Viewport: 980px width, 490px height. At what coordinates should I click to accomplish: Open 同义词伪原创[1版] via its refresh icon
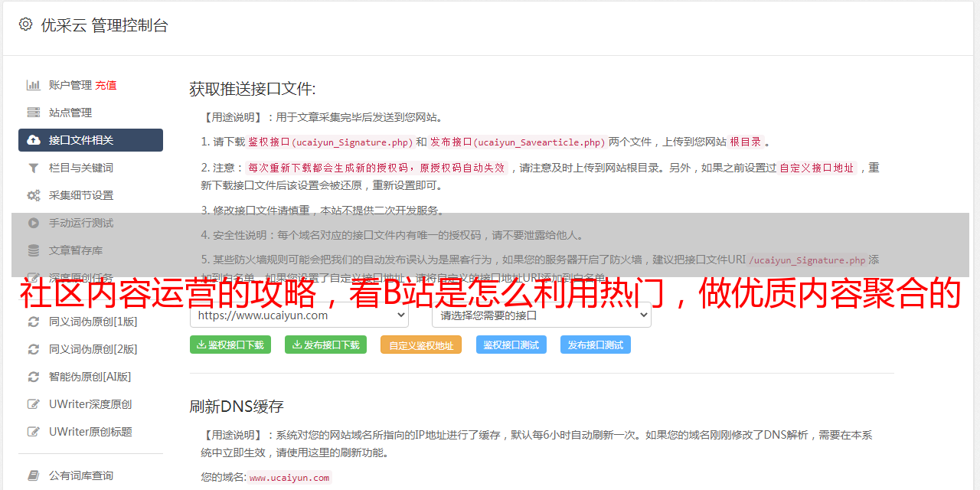[34, 322]
